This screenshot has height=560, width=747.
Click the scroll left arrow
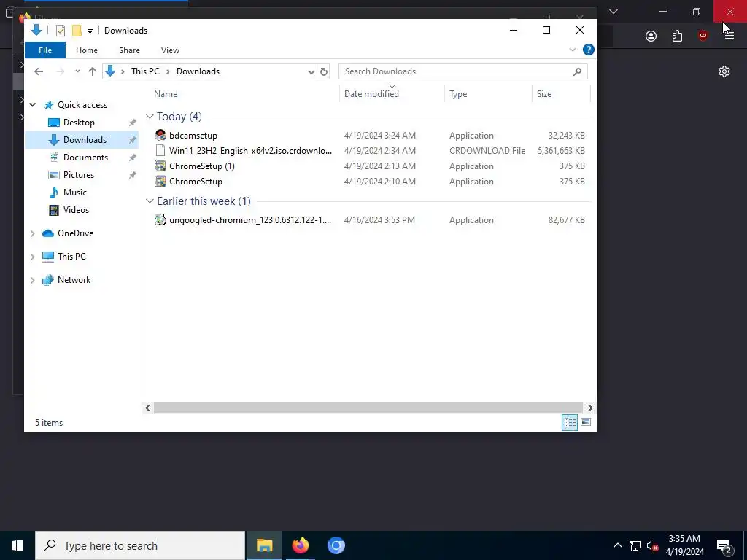(x=147, y=408)
